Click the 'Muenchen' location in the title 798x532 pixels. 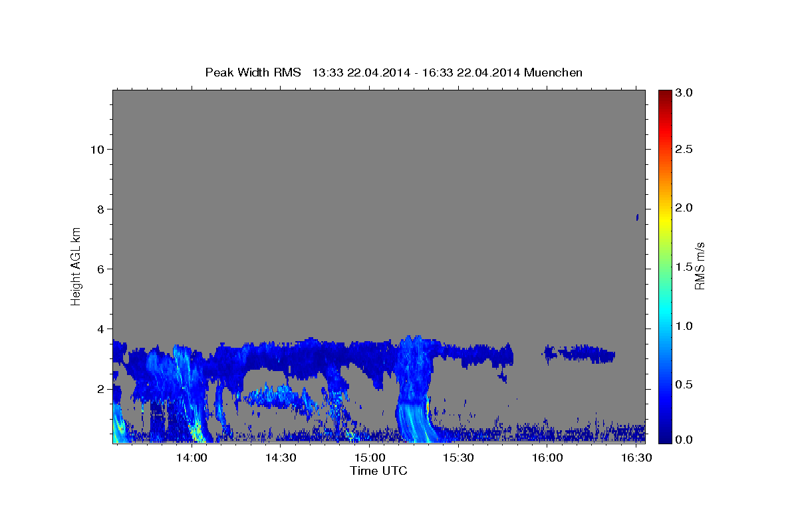[553, 72]
